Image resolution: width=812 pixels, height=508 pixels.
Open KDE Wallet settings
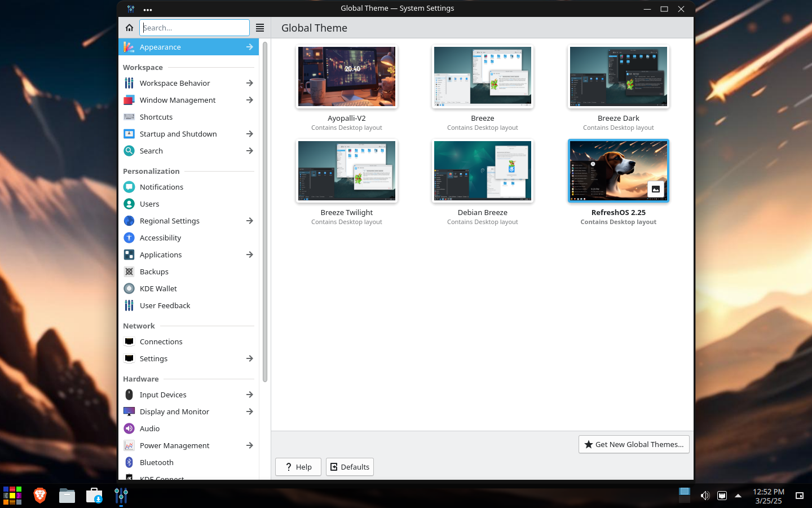(188, 288)
